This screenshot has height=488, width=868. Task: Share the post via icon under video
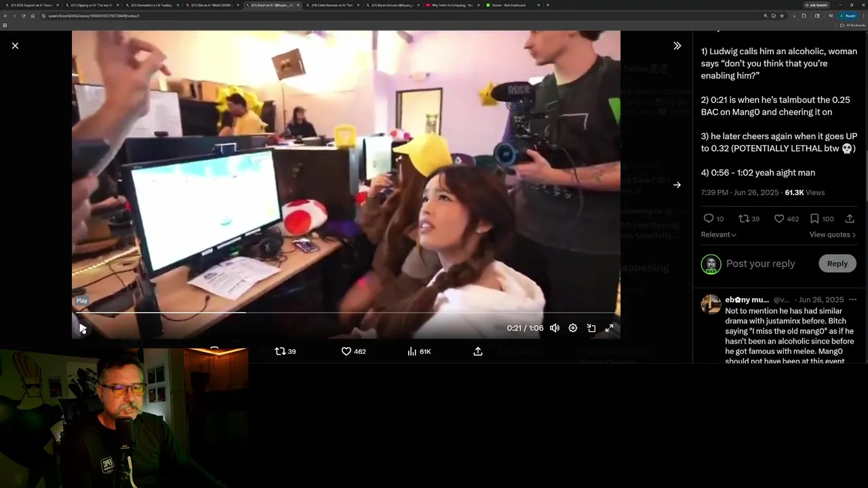(478, 351)
